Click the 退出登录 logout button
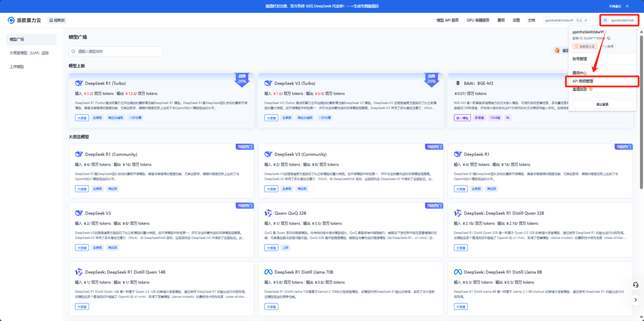The width and height of the screenshot is (644, 321). pyautogui.click(x=602, y=104)
